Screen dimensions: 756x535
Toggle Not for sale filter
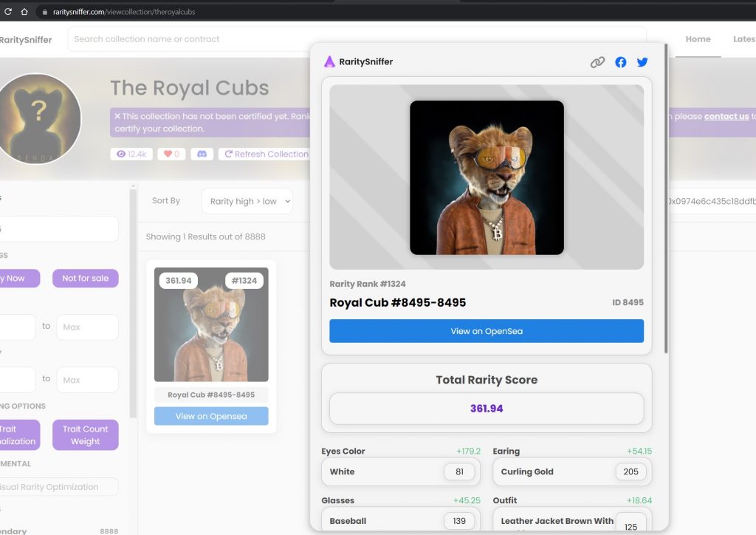coord(86,279)
